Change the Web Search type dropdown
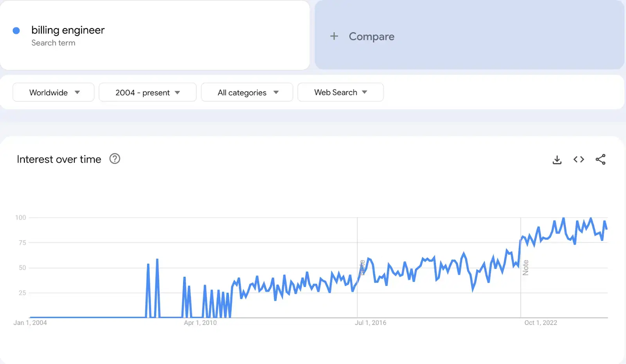The height and width of the screenshot is (364, 626). pyautogui.click(x=340, y=92)
